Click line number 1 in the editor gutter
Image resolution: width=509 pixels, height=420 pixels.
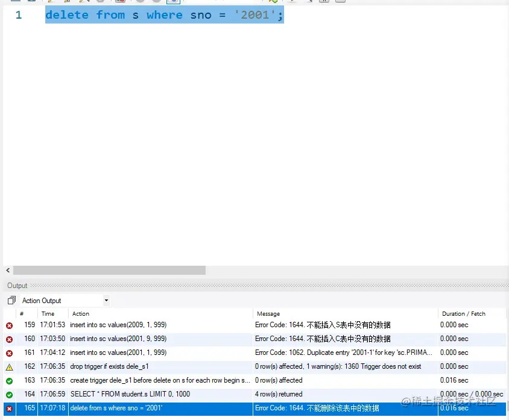click(19, 15)
